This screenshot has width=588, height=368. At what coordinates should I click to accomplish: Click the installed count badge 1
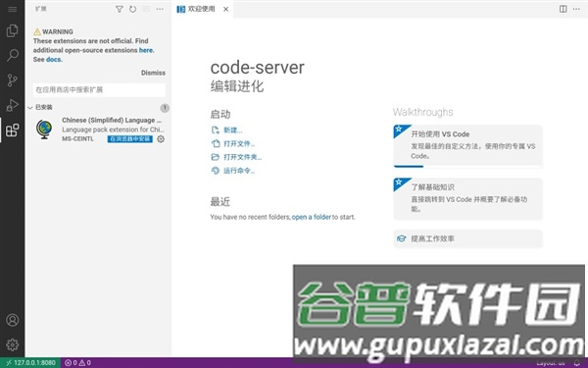point(165,108)
